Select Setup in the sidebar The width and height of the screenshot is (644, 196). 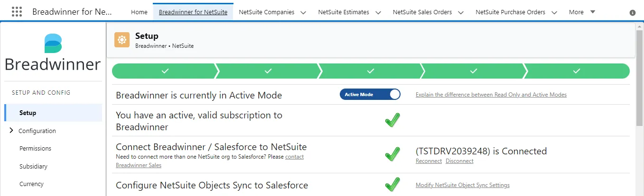coord(53,113)
